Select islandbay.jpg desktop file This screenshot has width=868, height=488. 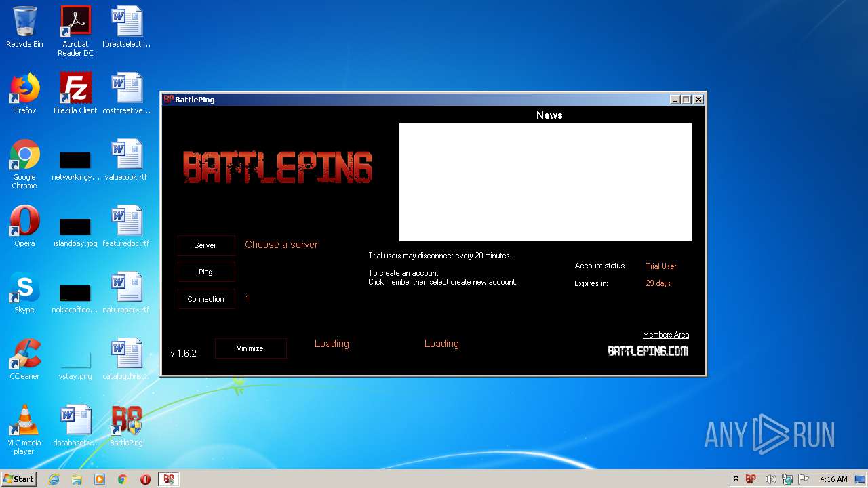pos(75,232)
